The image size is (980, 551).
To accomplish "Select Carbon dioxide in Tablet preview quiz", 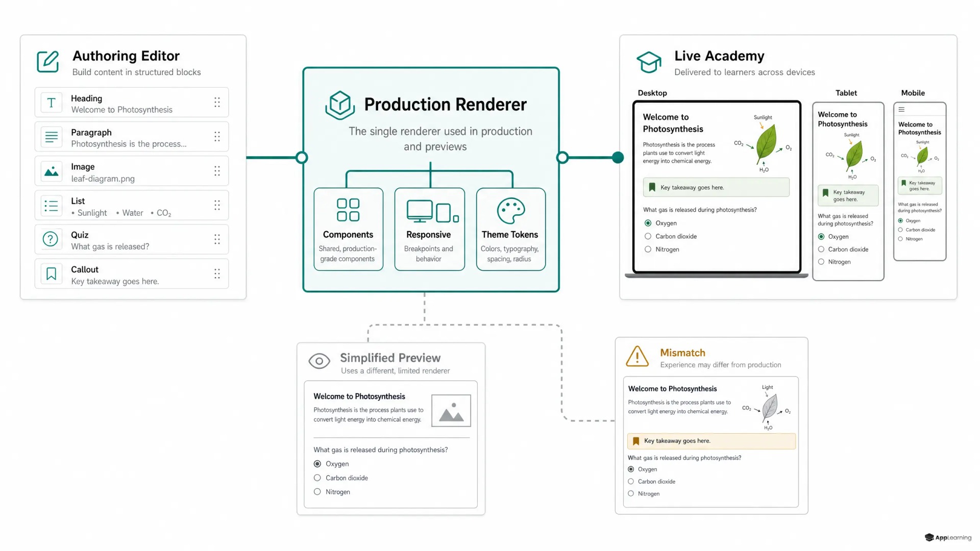I will (x=821, y=249).
